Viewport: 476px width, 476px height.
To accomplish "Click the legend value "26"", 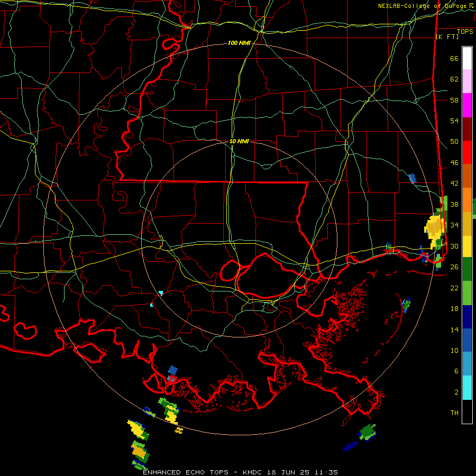I will click(x=454, y=267).
